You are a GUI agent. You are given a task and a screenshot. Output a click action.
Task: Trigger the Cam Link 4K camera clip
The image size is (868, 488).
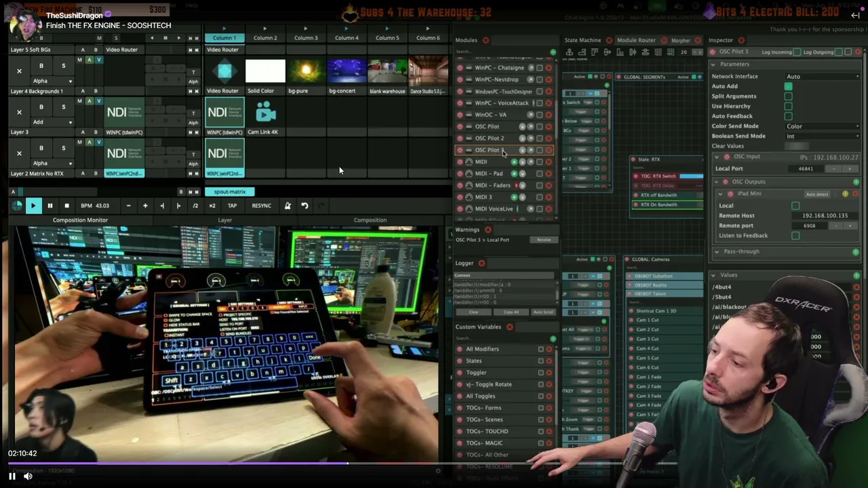point(265,113)
